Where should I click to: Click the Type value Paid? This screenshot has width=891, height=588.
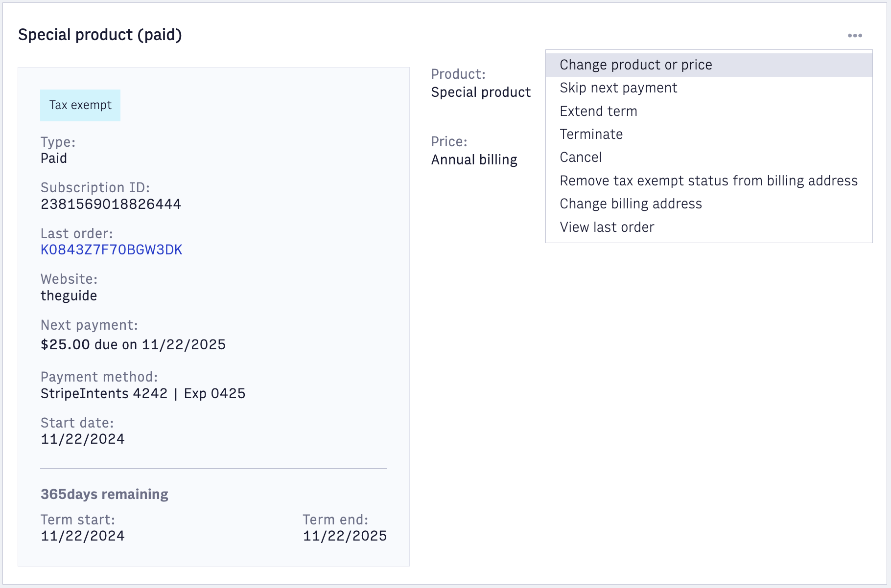click(x=54, y=158)
